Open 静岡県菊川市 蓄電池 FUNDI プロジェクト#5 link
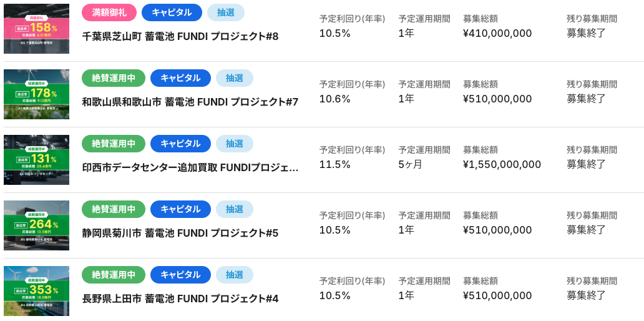Screen dimensions: 644x321 [180, 233]
